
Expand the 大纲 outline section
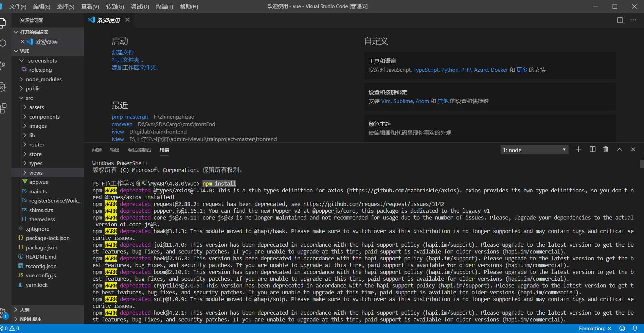[48, 310]
